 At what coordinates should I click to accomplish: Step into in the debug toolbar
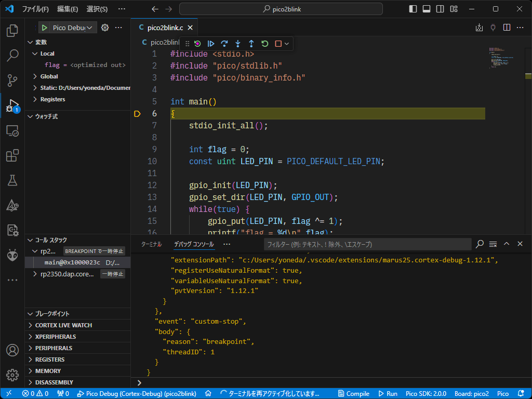coord(238,44)
